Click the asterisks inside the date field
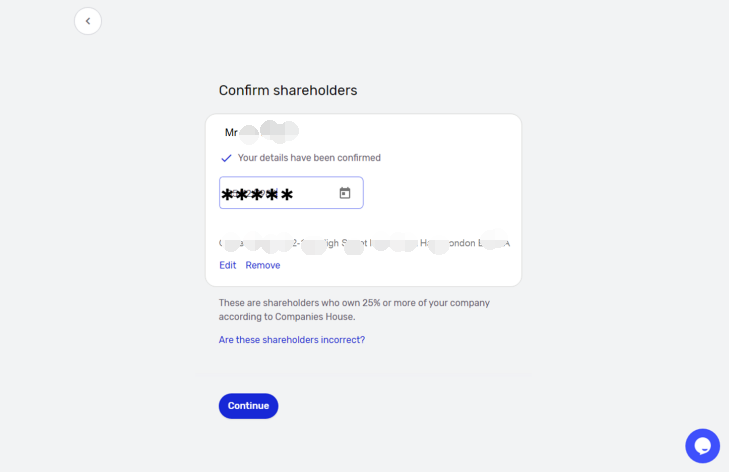The width and height of the screenshot is (729, 472). (x=257, y=194)
